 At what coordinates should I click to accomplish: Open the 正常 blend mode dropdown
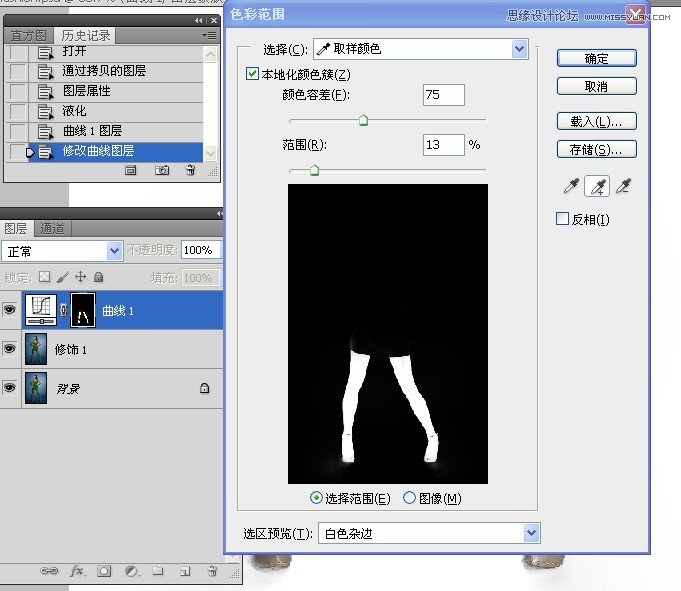point(62,251)
